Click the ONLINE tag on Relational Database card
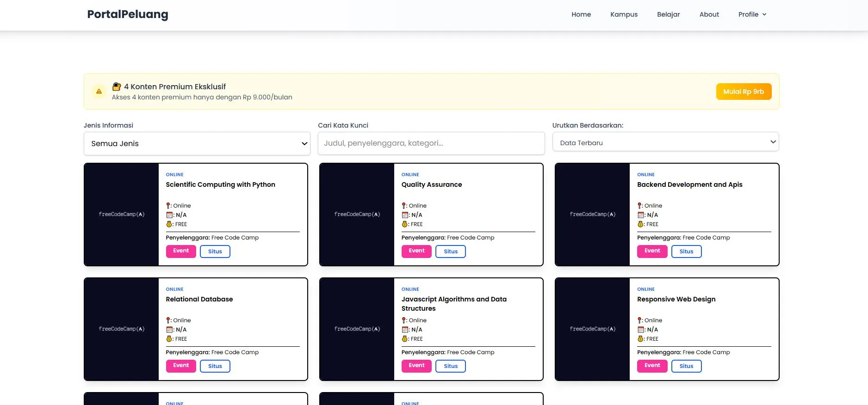Viewport: 868px width, 405px height. 175,289
